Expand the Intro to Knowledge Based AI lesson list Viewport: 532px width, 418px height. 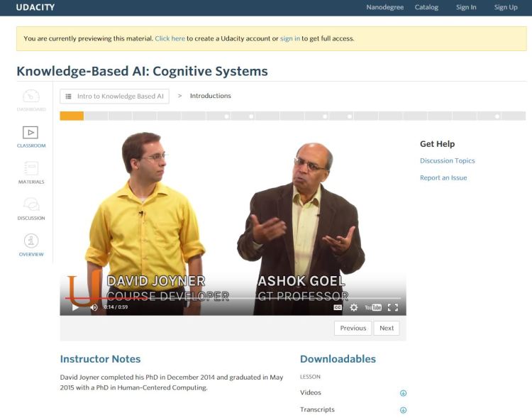[x=115, y=97]
